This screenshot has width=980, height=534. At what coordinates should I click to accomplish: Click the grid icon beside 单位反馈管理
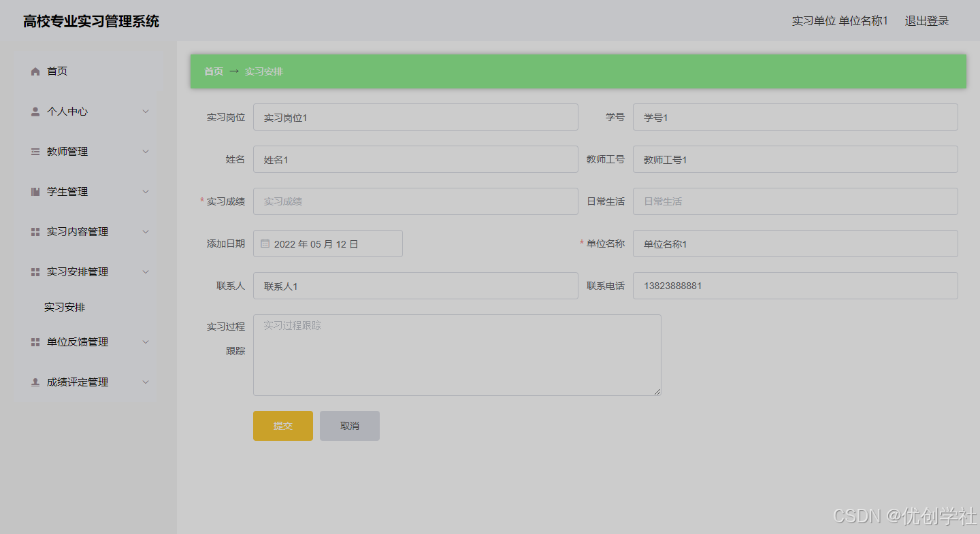[x=35, y=342]
